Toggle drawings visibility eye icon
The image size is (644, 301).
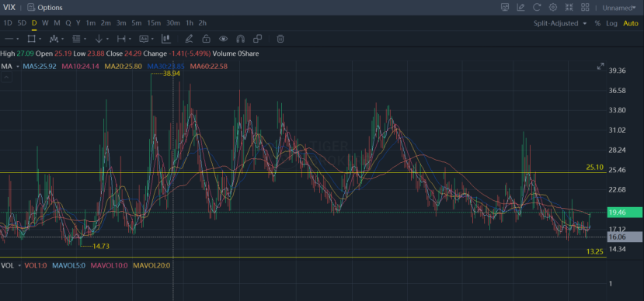[x=224, y=39]
